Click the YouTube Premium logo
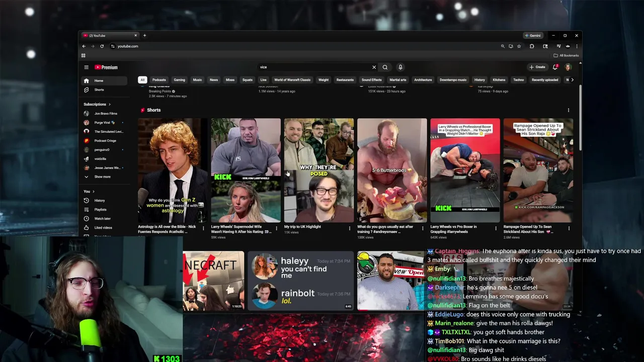Image resolution: width=644 pixels, height=362 pixels. 106,67
